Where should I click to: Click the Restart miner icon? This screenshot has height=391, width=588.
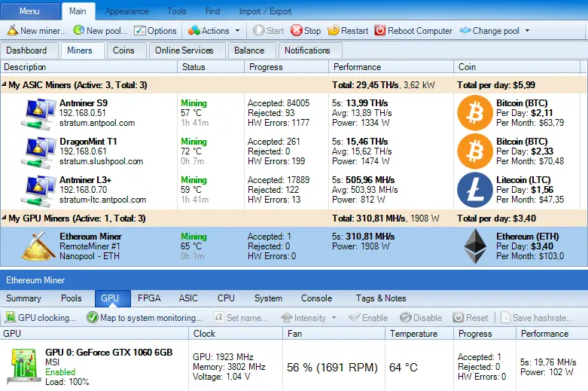[x=334, y=31]
